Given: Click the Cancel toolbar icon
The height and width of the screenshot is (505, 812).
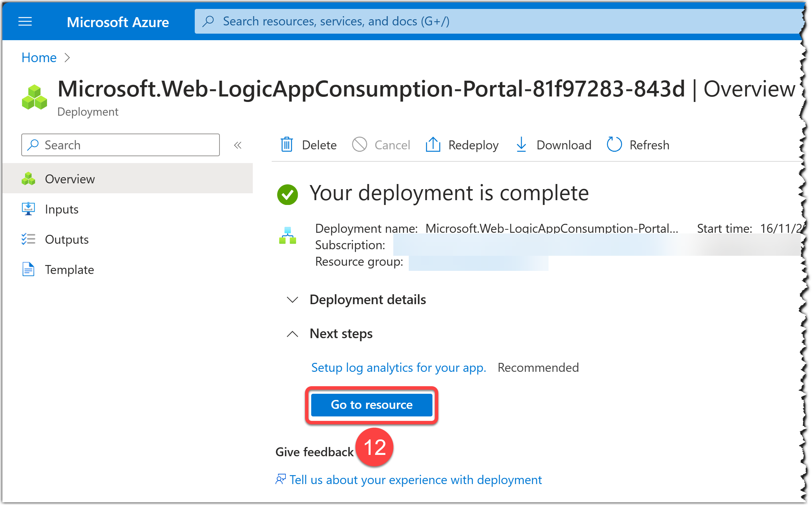Looking at the screenshot, I should tap(359, 145).
